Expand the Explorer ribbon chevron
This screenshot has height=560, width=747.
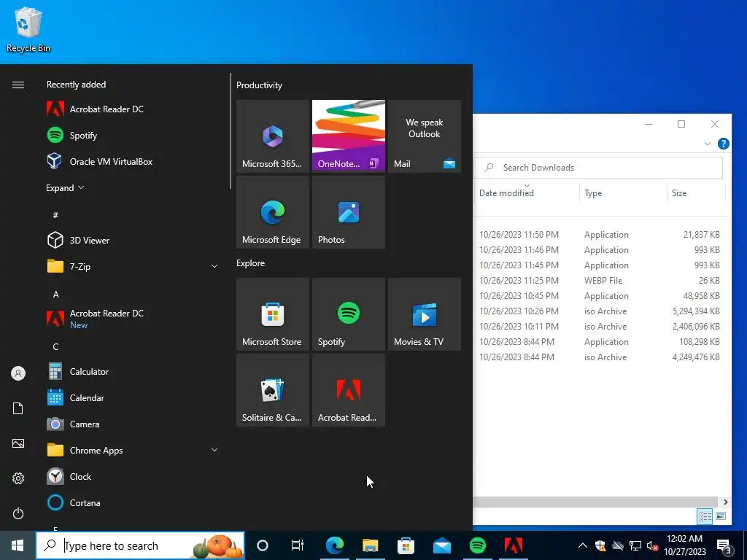pos(708,144)
